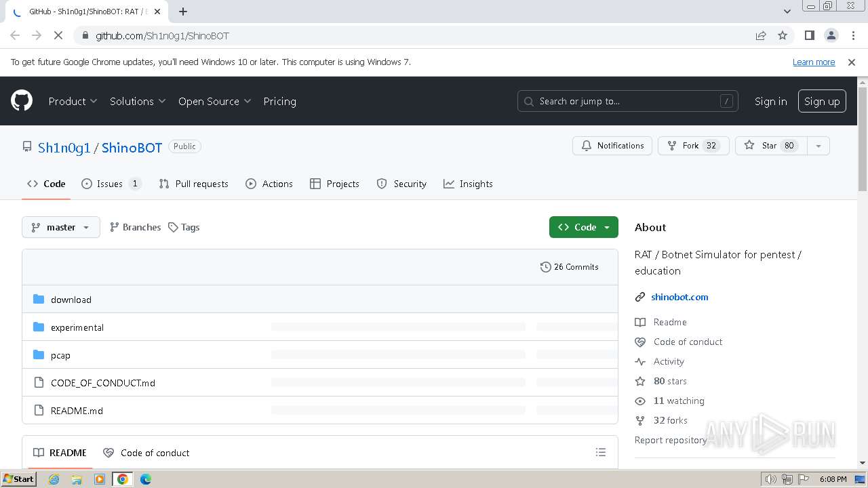Open the README.md file

[x=77, y=411]
